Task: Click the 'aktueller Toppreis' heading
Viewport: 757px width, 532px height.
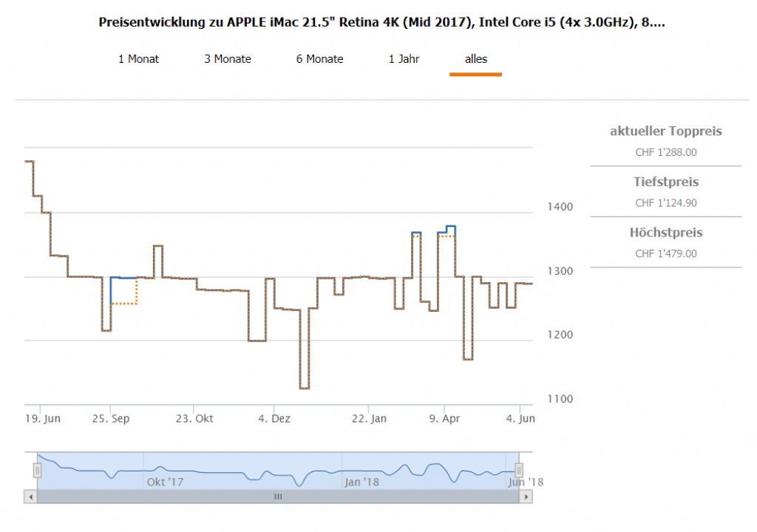Action: point(665,132)
